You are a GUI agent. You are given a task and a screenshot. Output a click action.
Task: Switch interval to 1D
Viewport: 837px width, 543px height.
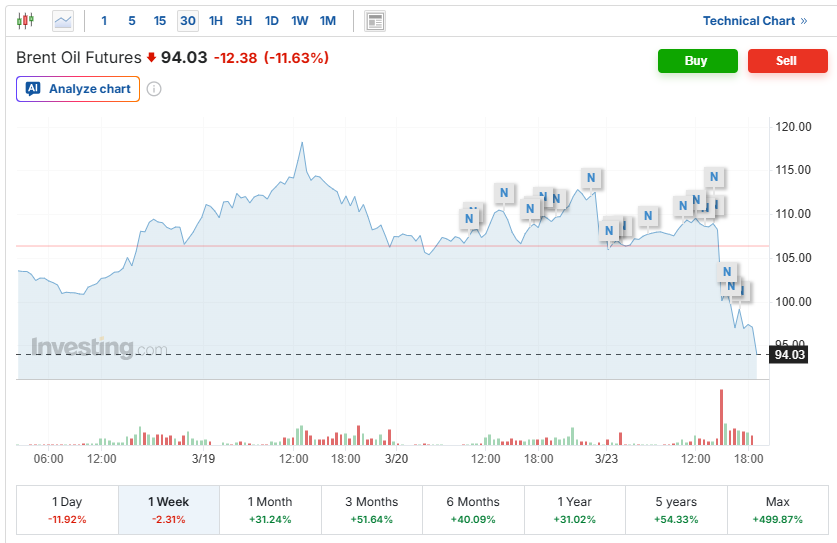[271, 20]
